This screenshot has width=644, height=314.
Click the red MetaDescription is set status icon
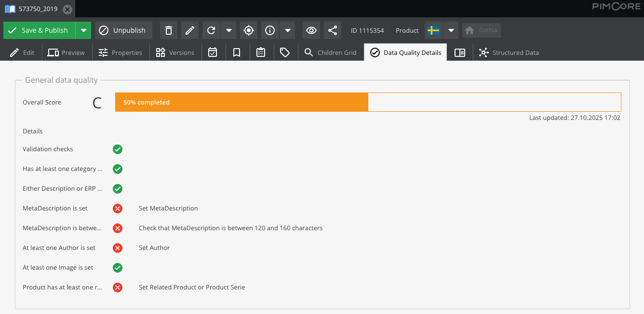click(117, 209)
